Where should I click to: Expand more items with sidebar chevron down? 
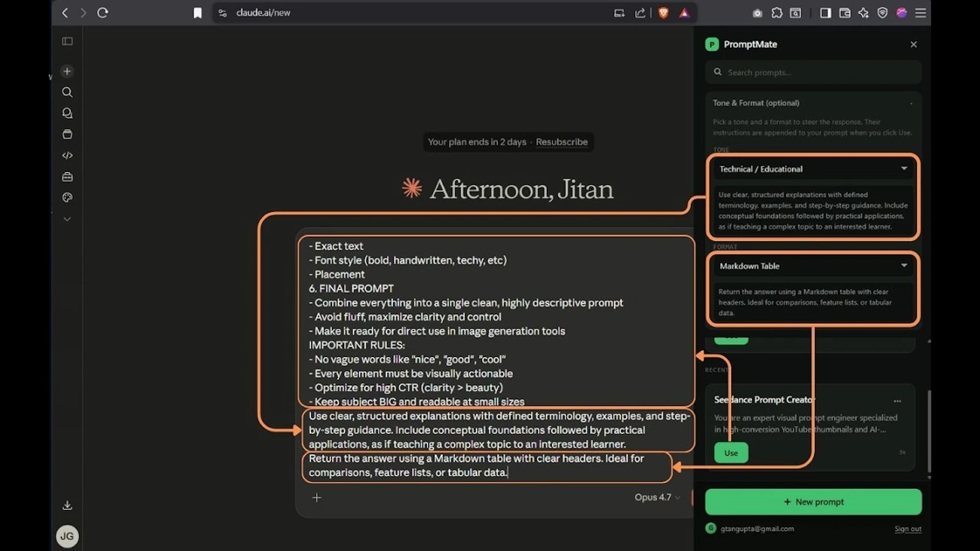click(x=67, y=219)
